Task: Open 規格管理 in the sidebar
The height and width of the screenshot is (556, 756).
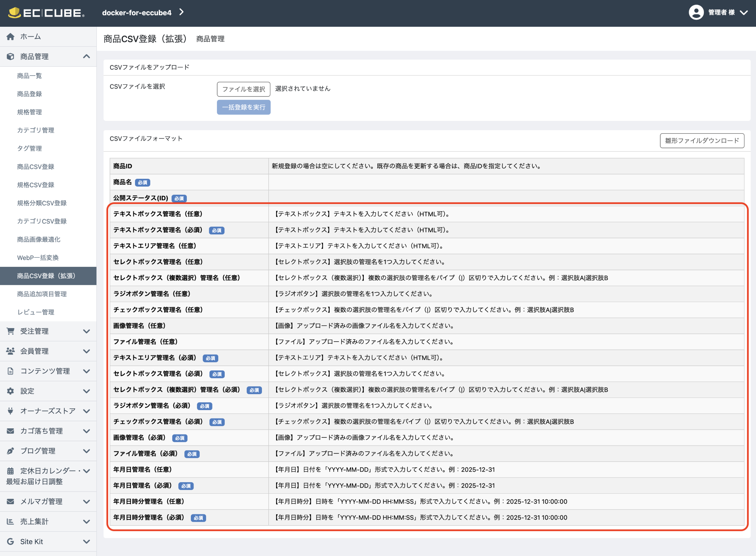Action: coord(48,112)
